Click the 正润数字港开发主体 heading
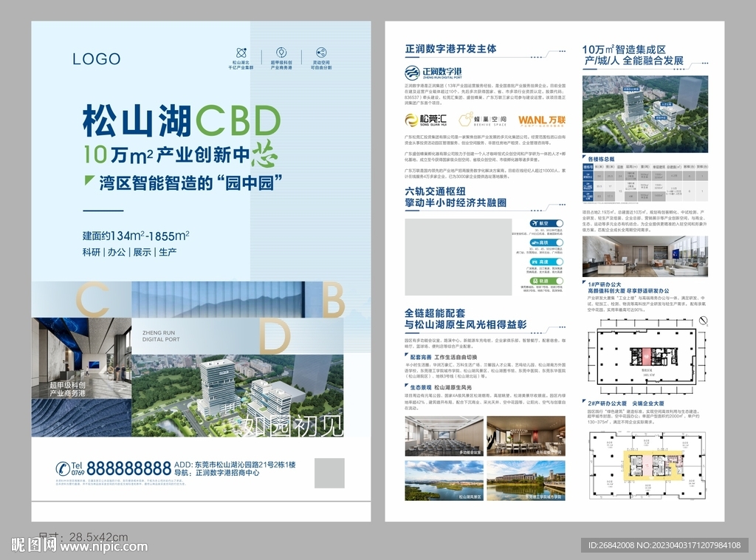 pyautogui.click(x=450, y=49)
